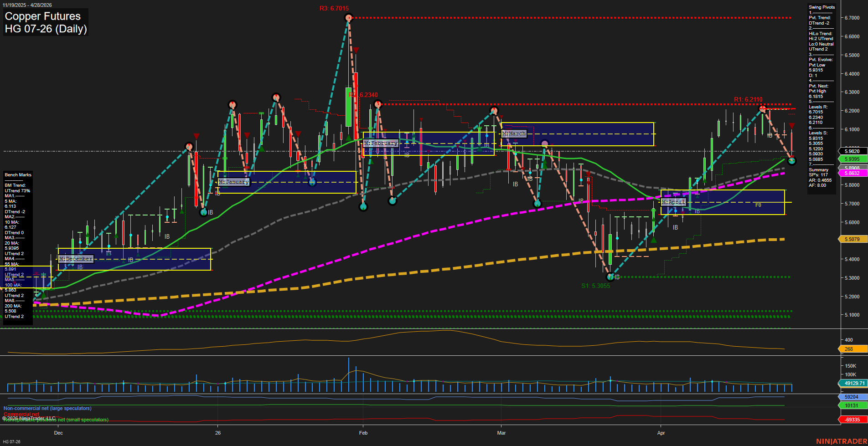Click the red down triangle below the R3 peak

click(356, 50)
